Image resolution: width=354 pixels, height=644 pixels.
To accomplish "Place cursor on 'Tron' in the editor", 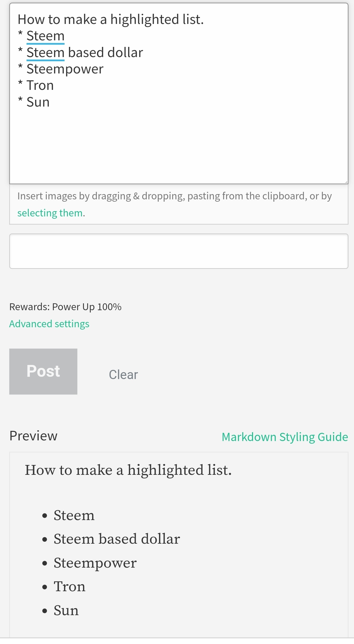I will [40, 86].
